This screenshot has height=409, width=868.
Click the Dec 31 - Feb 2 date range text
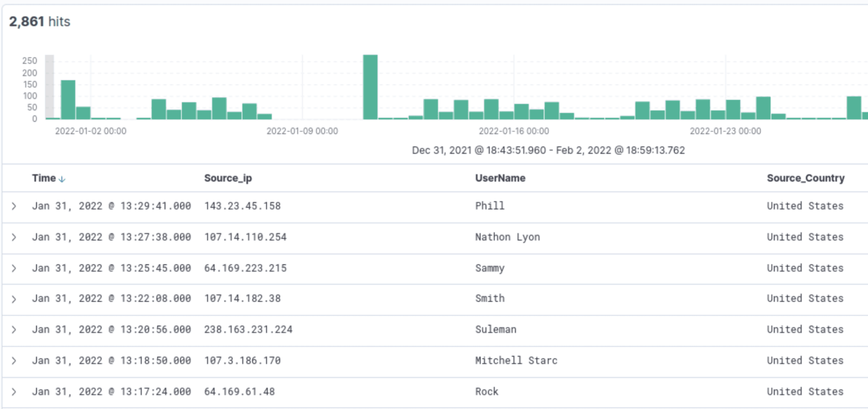548,150
